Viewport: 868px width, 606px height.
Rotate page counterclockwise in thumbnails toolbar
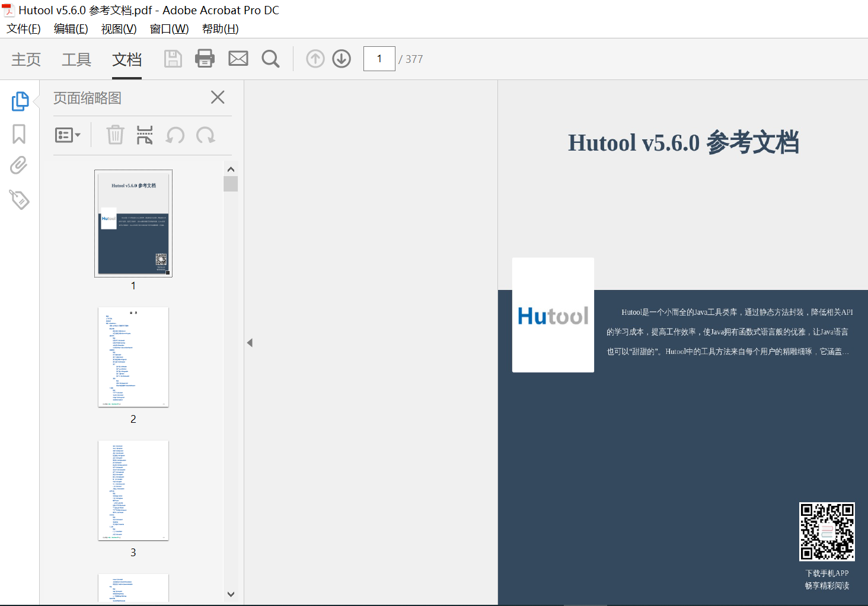click(x=175, y=135)
